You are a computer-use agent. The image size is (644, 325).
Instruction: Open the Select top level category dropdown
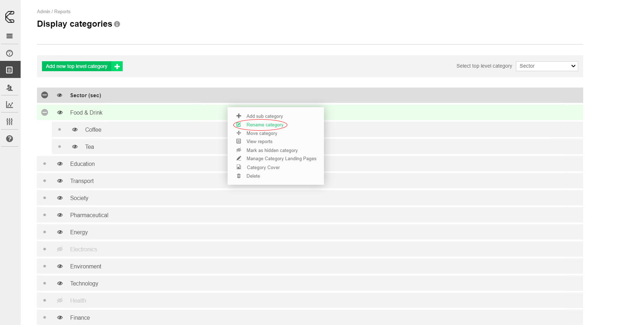(547, 66)
